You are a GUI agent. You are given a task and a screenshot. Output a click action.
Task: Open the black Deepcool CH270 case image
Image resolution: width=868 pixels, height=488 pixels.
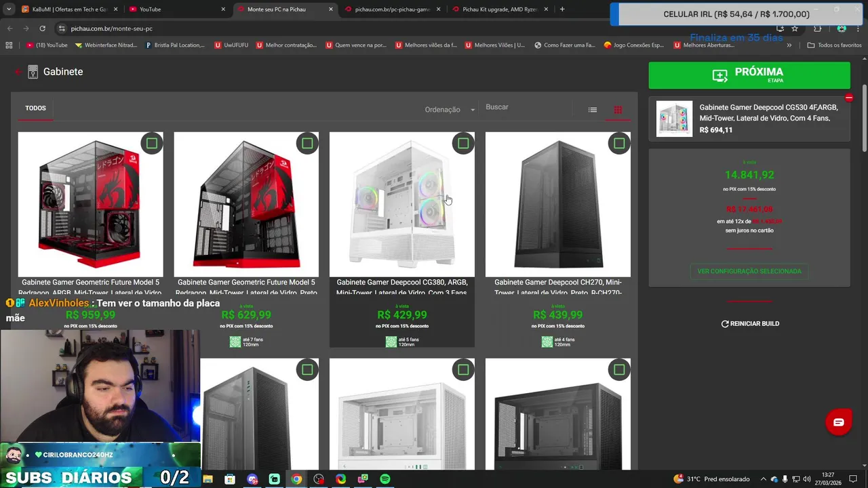[558, 204]
